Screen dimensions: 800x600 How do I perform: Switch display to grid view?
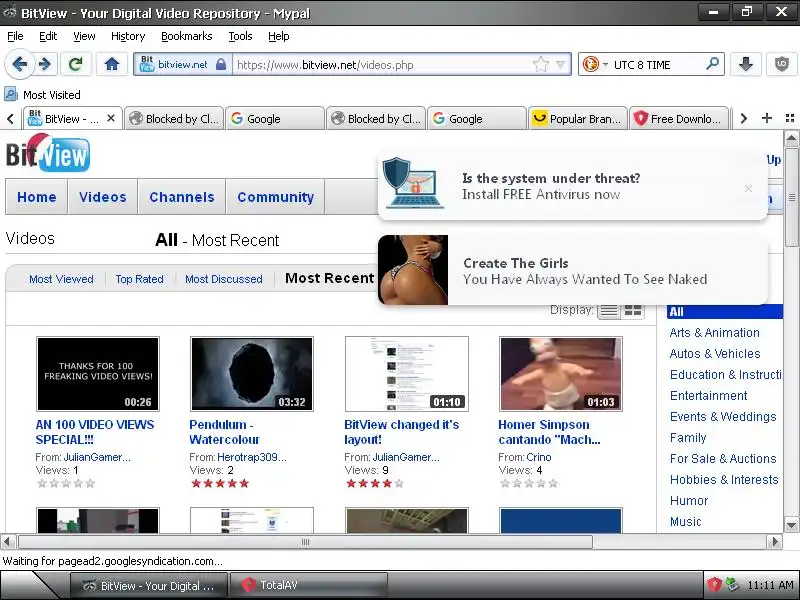[x=633, y=310]
